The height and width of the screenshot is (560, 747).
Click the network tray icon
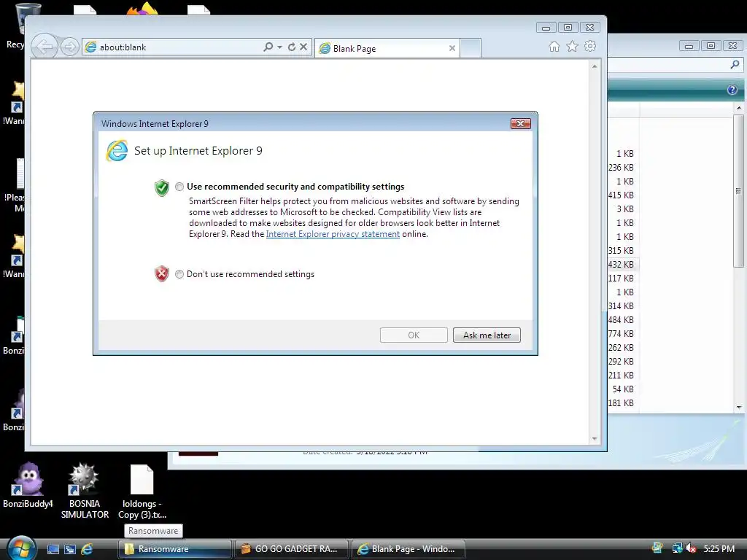[677, 548]
